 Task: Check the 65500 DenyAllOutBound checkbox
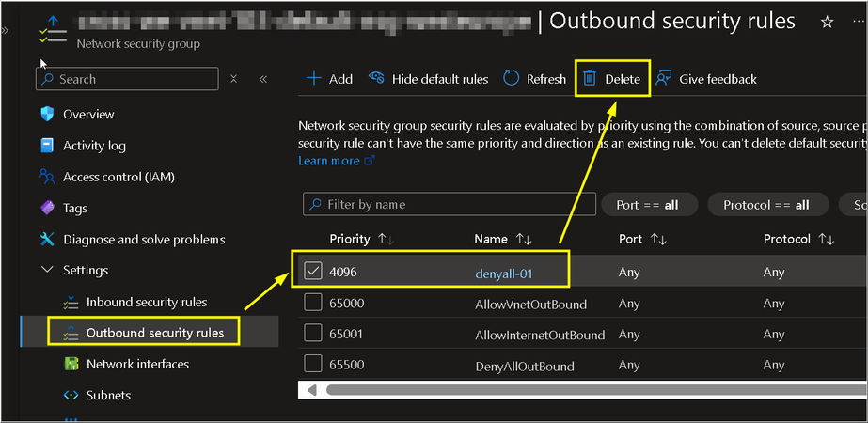click(x=313, y=365)
